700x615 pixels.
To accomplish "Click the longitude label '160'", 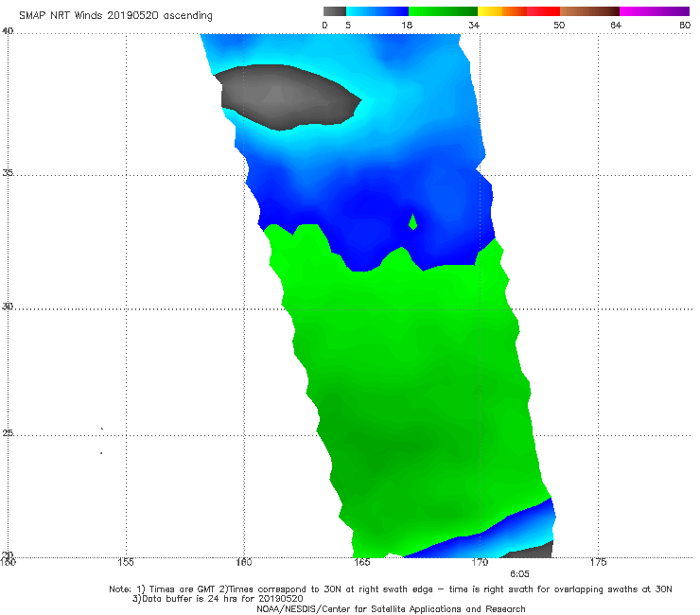I will 244,562.
